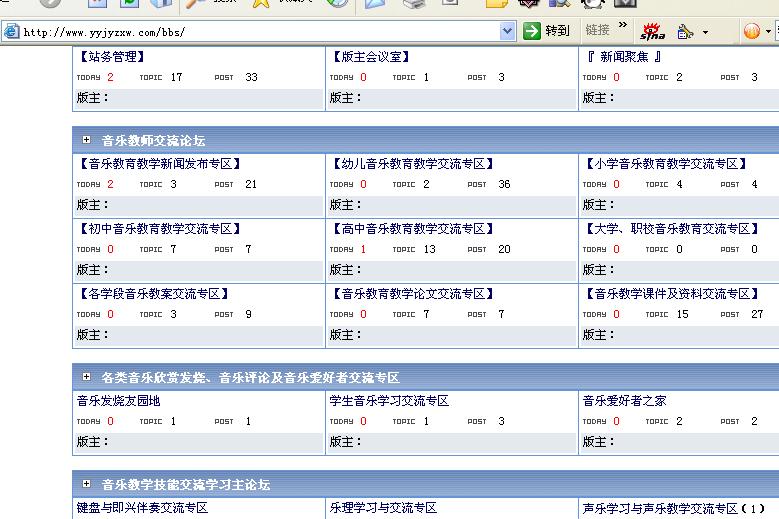Click the 链接 links toolbar label
Viewport: 779px width, 519px height.
pos(597,30)
